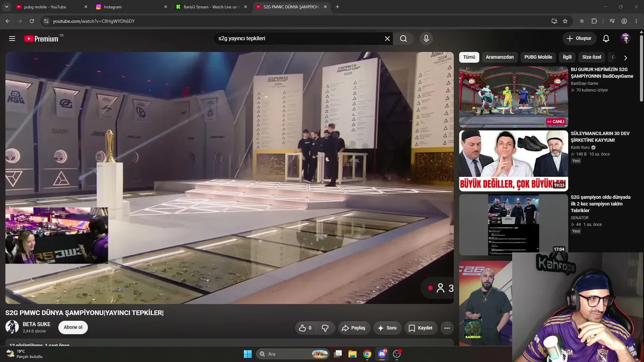Share the video with Paylaş

pos(353,328)
